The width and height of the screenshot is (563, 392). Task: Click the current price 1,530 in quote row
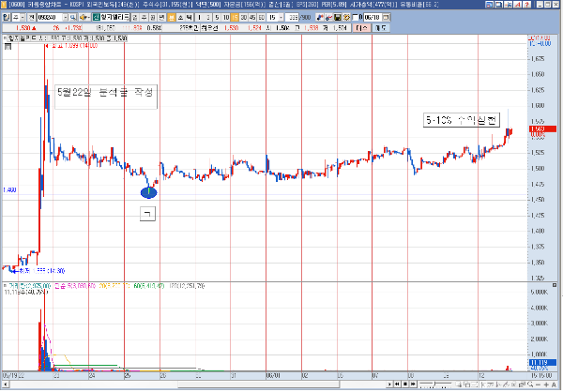point(23,27)
